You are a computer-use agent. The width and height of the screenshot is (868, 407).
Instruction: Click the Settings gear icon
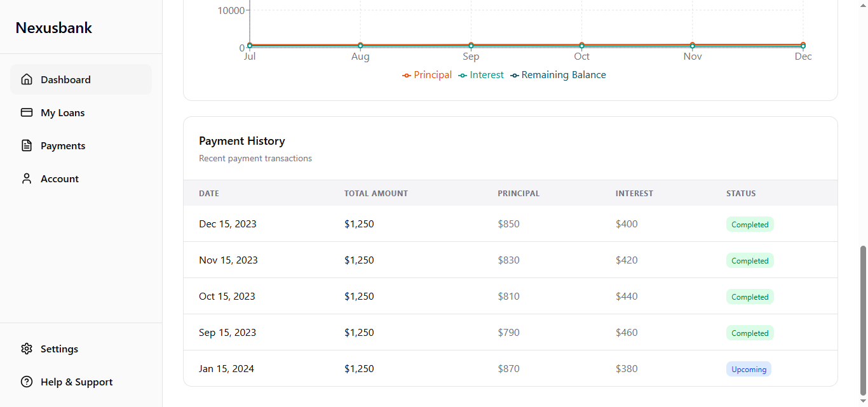pyautogui.click(x=27, y=349)
